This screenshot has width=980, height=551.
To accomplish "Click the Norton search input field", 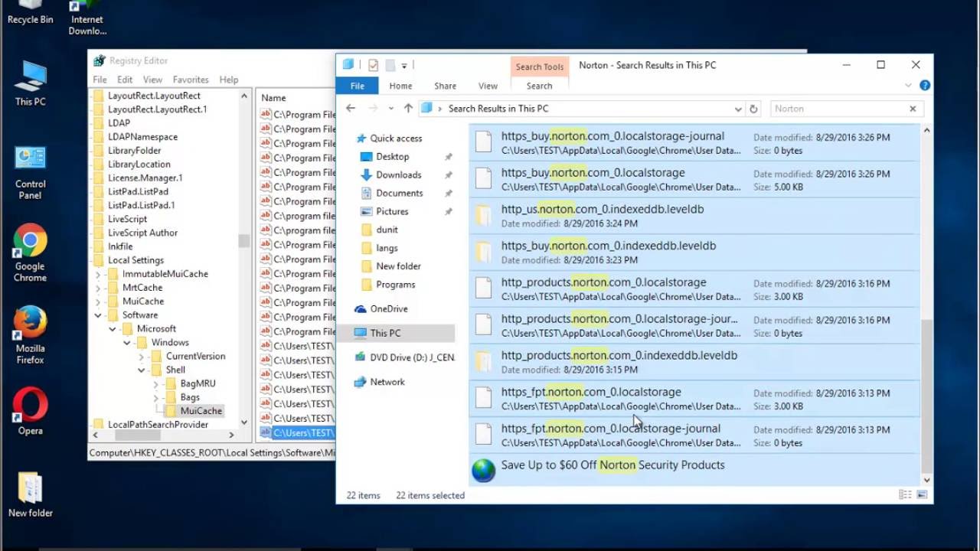I will [x=838, y=109].
